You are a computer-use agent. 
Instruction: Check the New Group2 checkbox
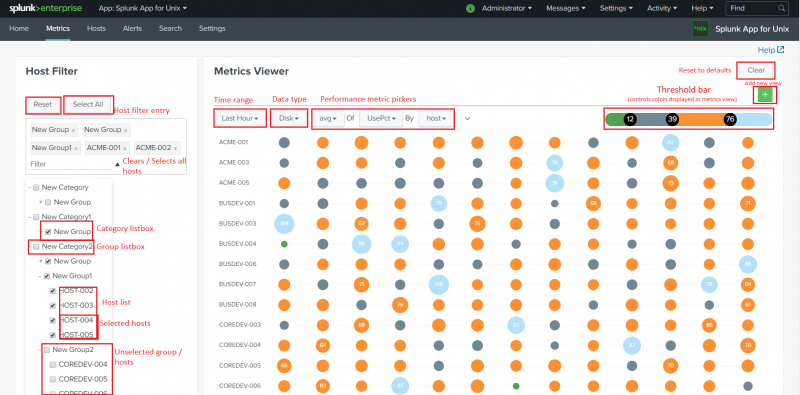coord(47,350)
